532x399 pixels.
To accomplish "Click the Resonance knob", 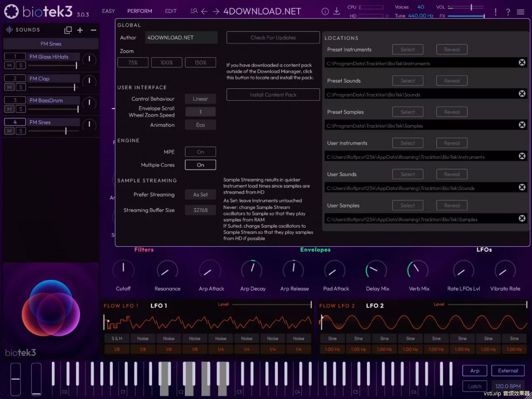I will click(167, 270).
